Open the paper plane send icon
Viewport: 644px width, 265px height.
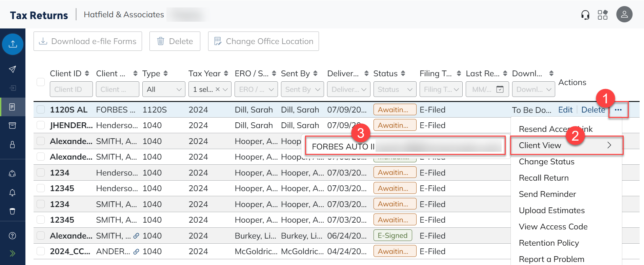13,69
